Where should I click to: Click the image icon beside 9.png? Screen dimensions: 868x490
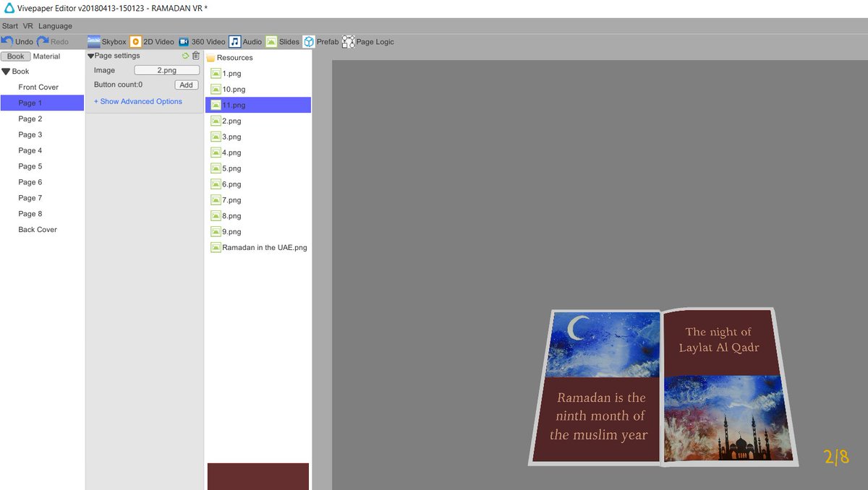[216, 231]
